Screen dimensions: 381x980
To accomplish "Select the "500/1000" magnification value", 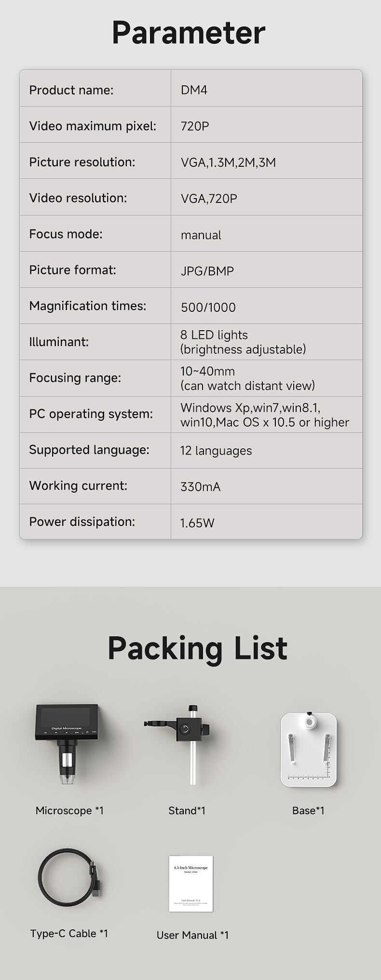I will [208, 307].
